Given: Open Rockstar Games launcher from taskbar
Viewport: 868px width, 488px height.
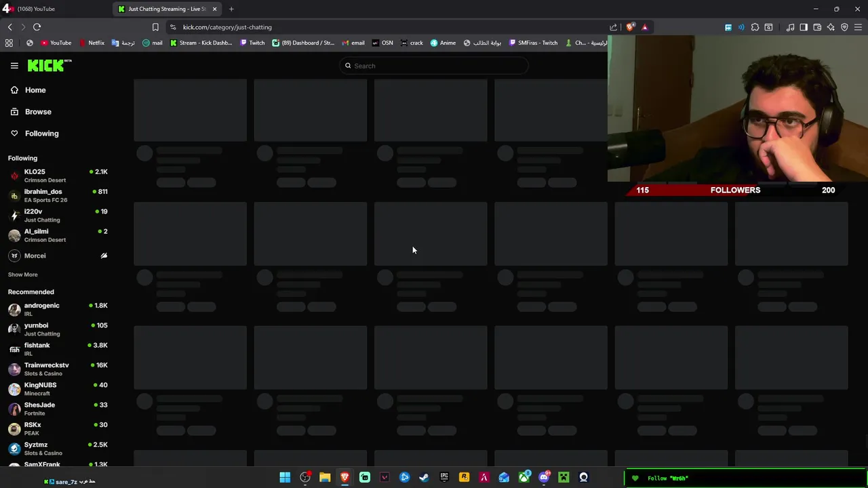Looking at the screenshot, I should click(464, 478).
